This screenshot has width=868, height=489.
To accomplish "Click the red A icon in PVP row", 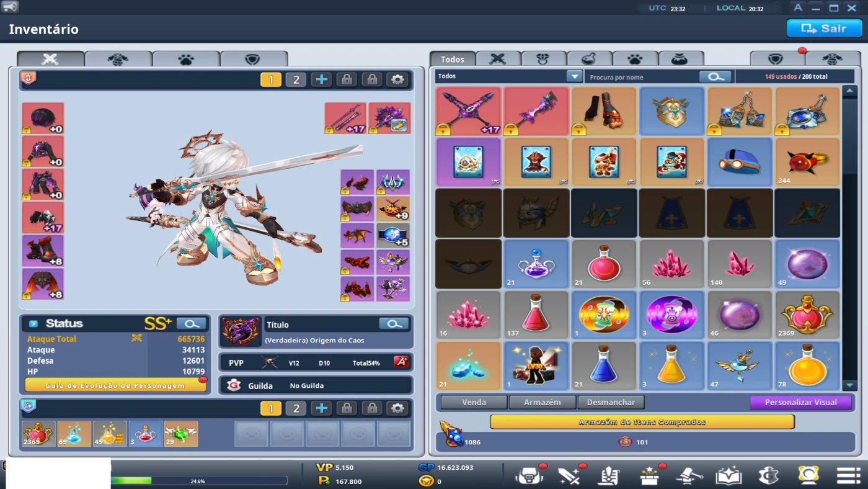I will click(401, 362).
